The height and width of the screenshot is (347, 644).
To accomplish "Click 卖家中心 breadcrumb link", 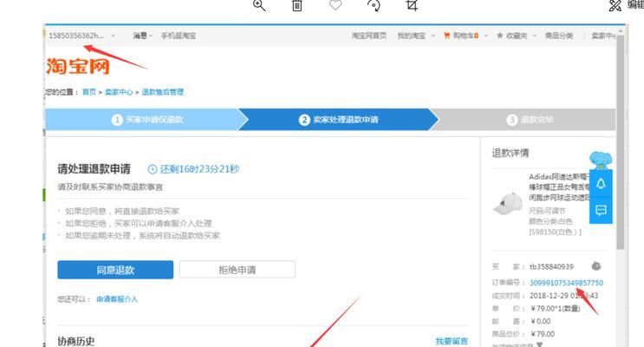I will coord(119,92).
